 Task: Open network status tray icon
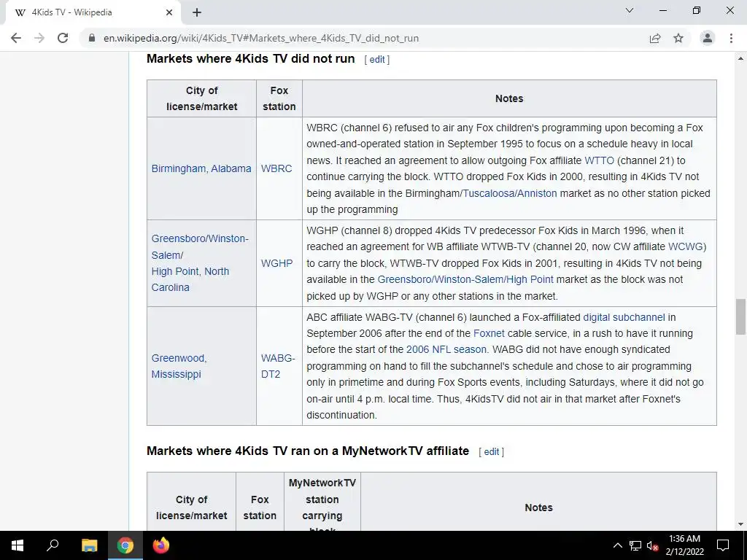[x=635, y=545]
